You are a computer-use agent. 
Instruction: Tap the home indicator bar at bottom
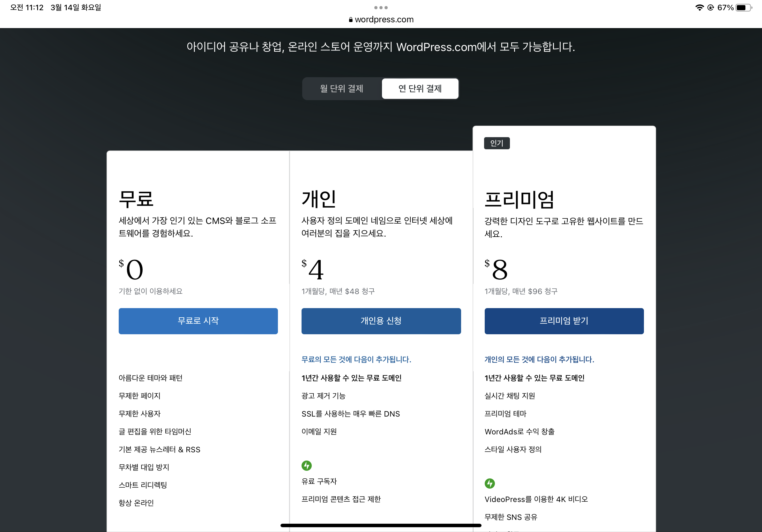click(381, 525)
